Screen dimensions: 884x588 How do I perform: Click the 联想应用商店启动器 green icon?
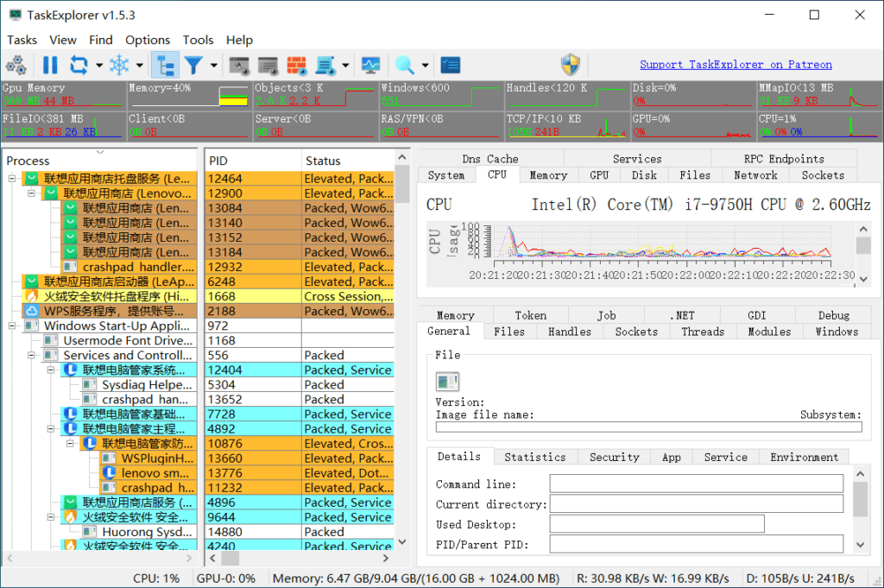pyautogui.click(x=32, y=281)
